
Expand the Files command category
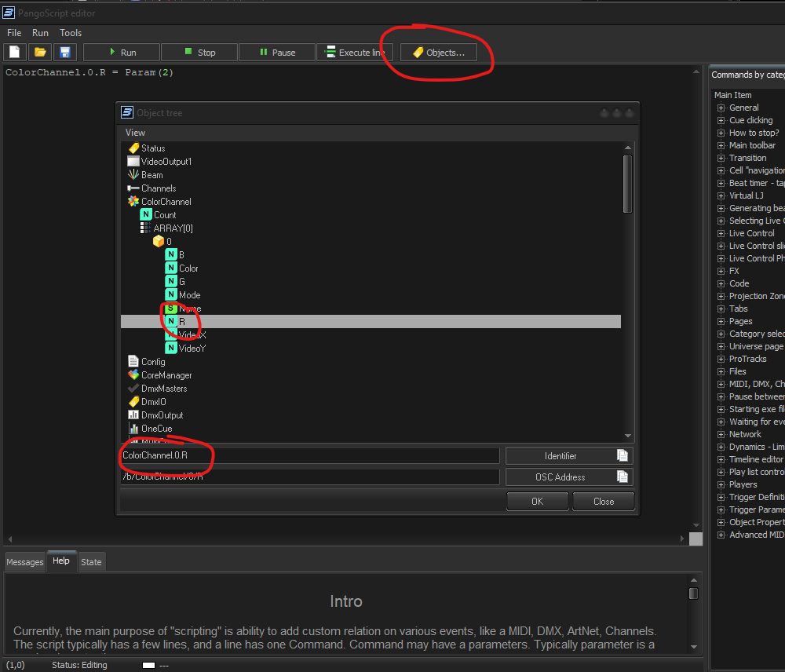[x=721, y=371]
